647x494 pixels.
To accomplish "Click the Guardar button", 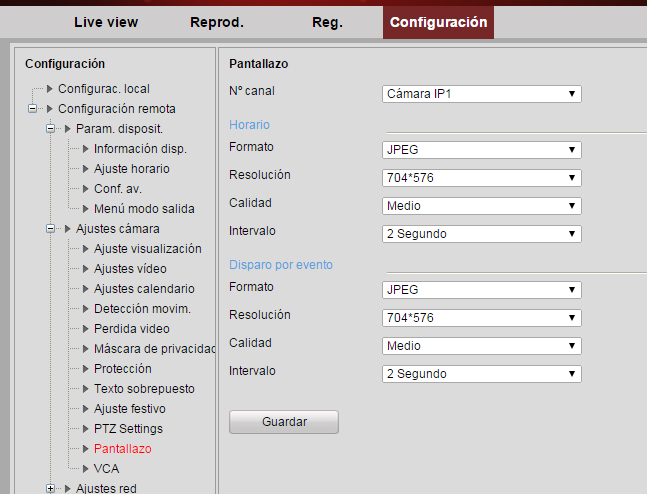I will (x=284, y=422).
